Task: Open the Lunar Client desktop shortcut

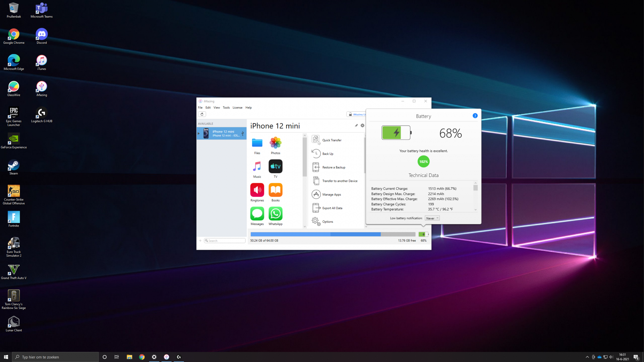Action: 14,323
